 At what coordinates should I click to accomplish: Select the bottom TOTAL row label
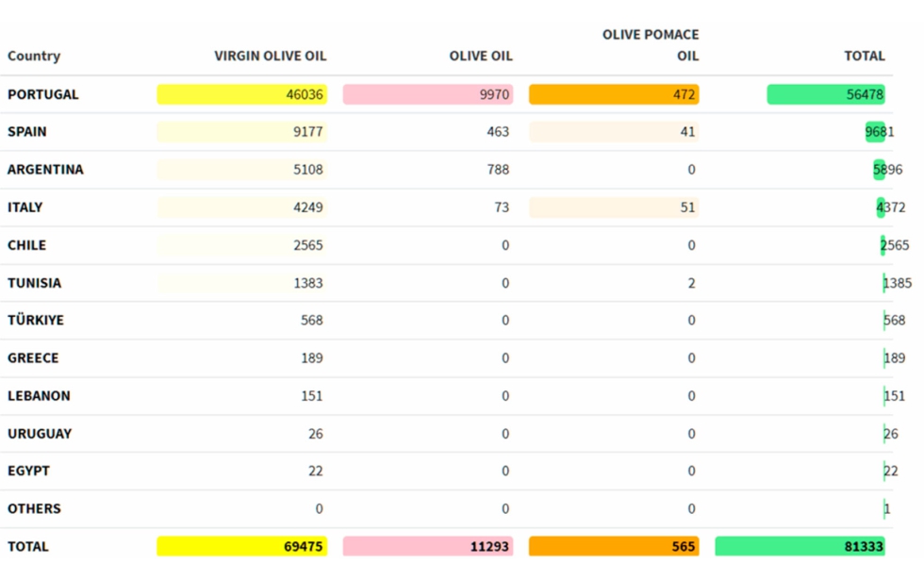click(27, 546)
